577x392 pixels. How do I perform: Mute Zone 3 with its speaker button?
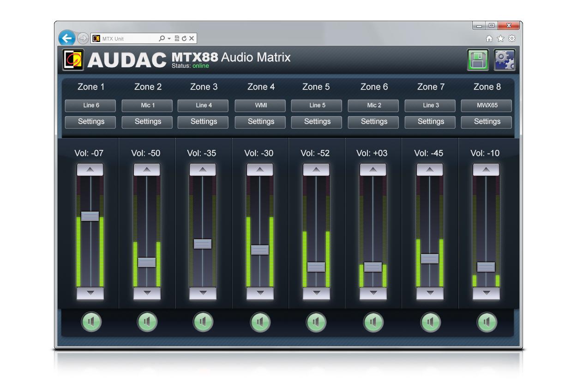[203, 322]
